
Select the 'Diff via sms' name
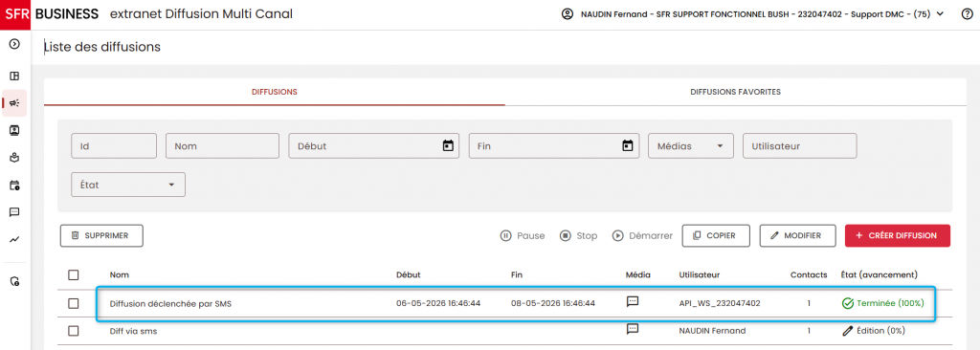click(x=133, y=331)
